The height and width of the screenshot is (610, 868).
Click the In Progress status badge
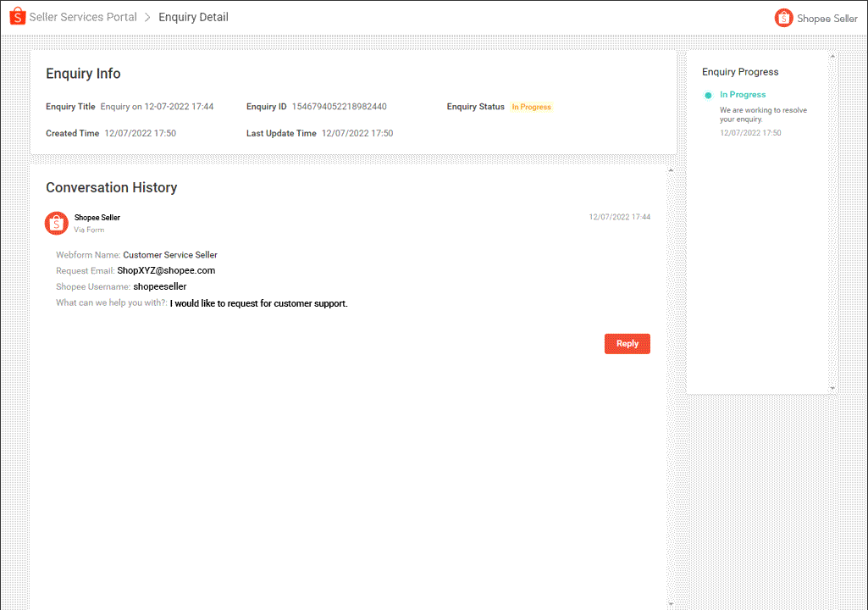tap(532, 107)
